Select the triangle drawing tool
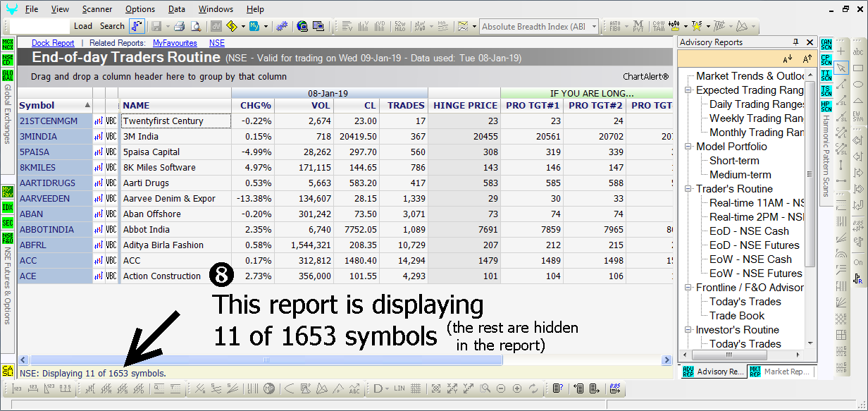Screen dimensions: 868x411 859,99
